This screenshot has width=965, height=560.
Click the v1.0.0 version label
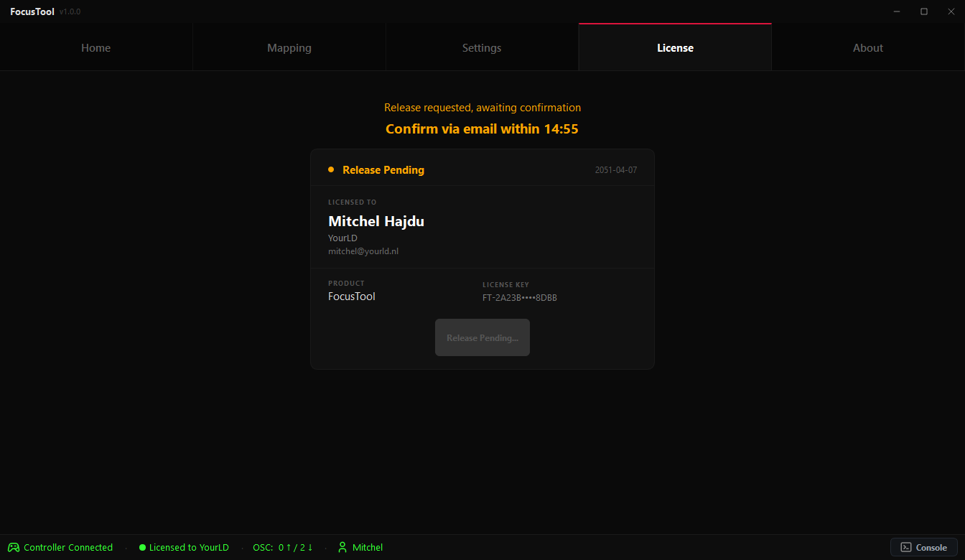70,11
